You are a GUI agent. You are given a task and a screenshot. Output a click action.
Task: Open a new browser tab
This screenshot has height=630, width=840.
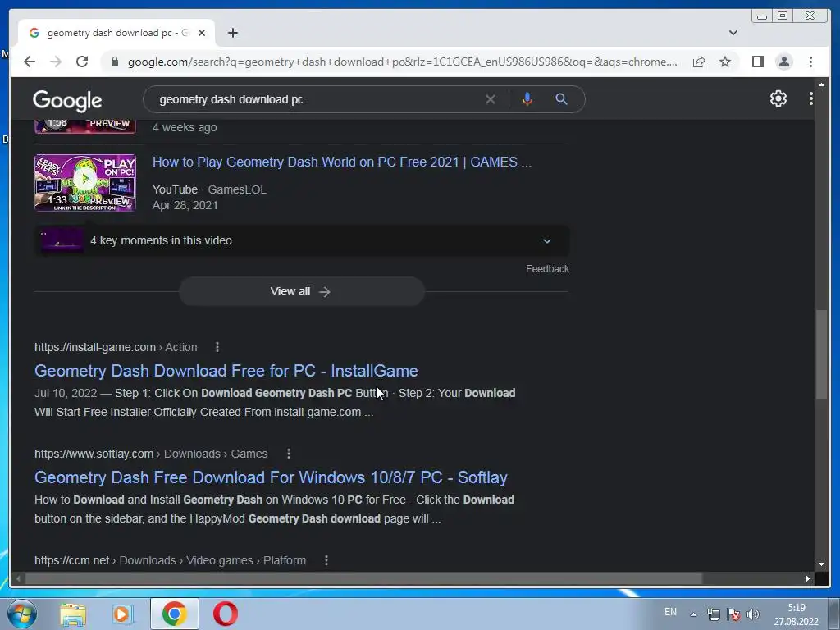pyautogui.click(x=232, y=33)
